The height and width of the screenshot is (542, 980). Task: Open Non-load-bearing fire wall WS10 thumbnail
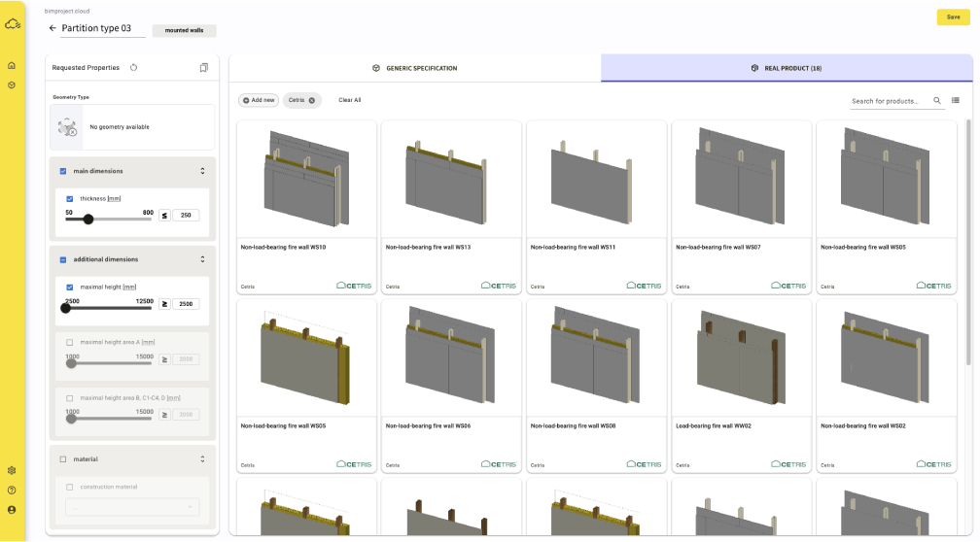pyautogui.click(x=306, y=179)
